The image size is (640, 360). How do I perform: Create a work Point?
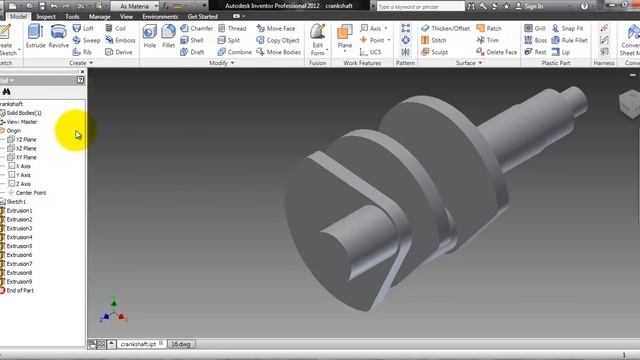click(372, 40)
